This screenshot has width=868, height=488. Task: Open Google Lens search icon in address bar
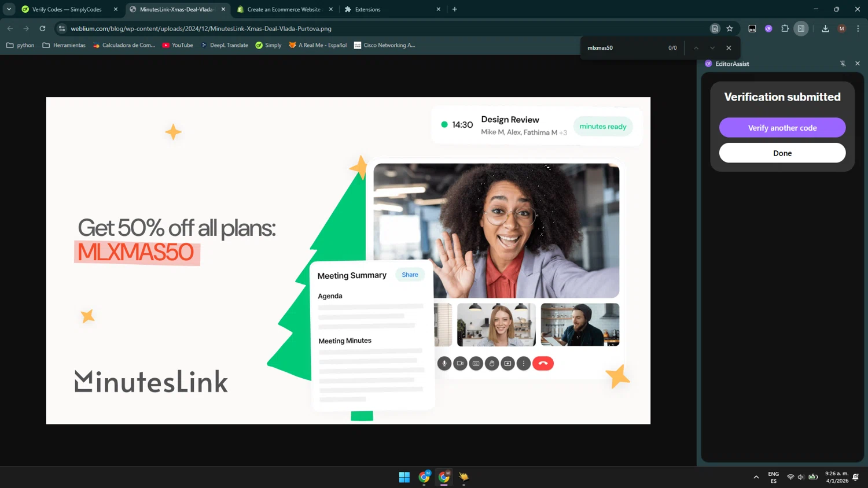715,28
